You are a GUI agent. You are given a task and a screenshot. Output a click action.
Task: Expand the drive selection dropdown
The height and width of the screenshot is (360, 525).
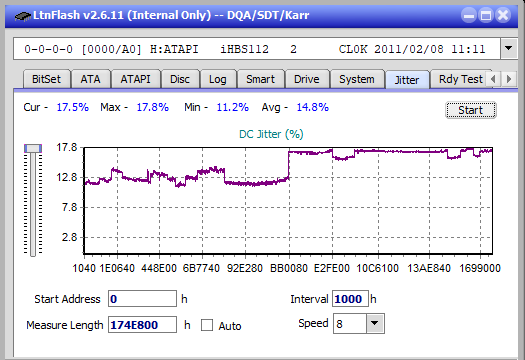click(x=509, y=49)
